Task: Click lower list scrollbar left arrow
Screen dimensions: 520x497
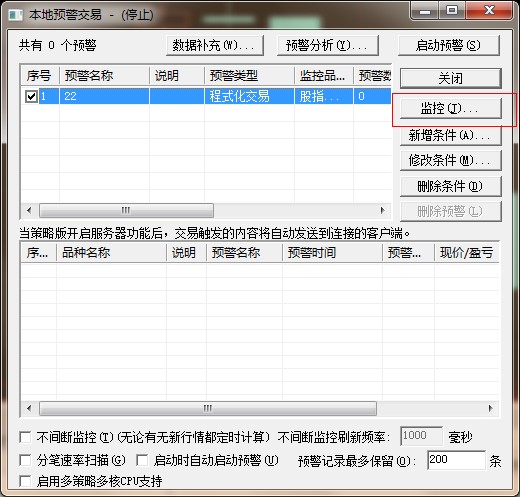Action: [x=29, y=408]
